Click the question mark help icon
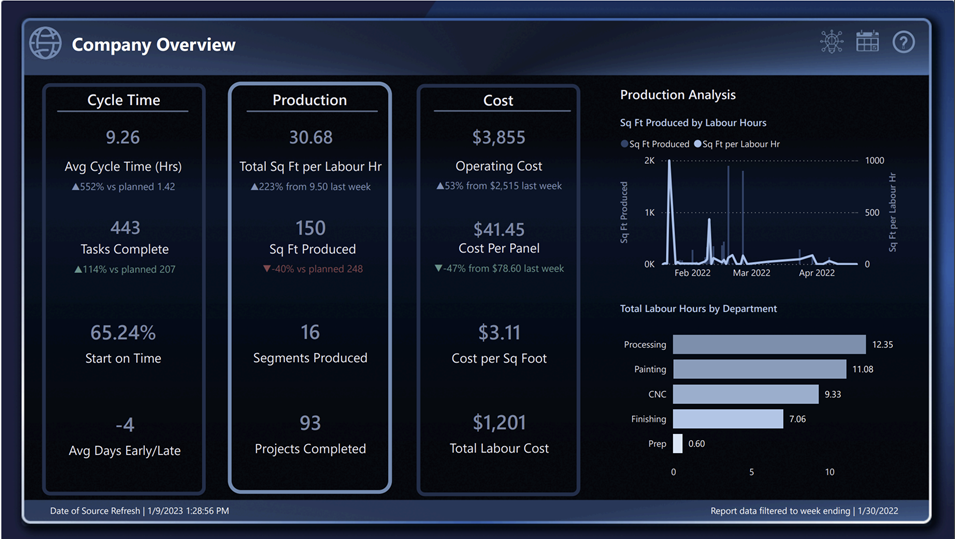This screenshot has height=539, width=955. pyautogui.click(x=903, y=42)
